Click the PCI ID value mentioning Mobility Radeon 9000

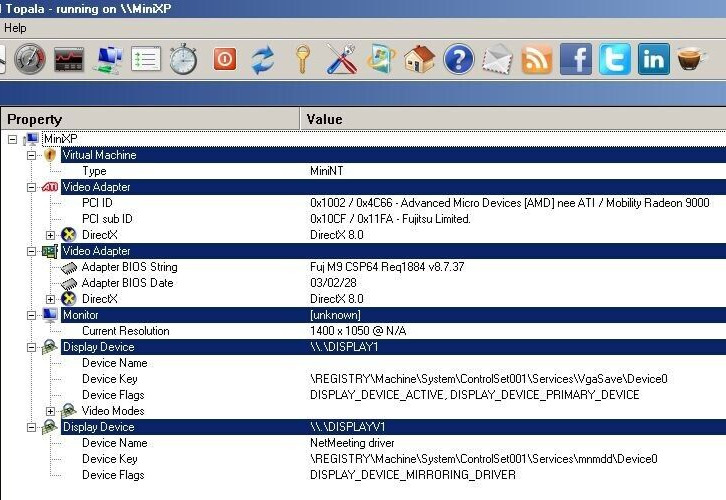510,203
